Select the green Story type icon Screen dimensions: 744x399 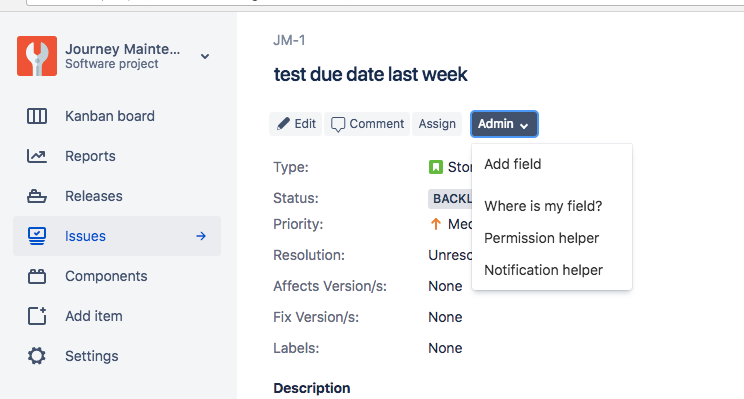click(x=436, y=167)
